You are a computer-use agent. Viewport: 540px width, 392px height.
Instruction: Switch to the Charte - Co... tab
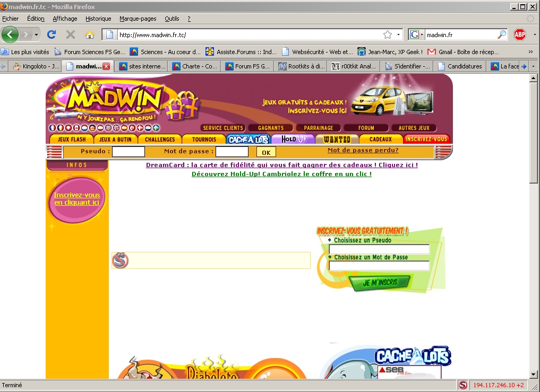[195, 66]
